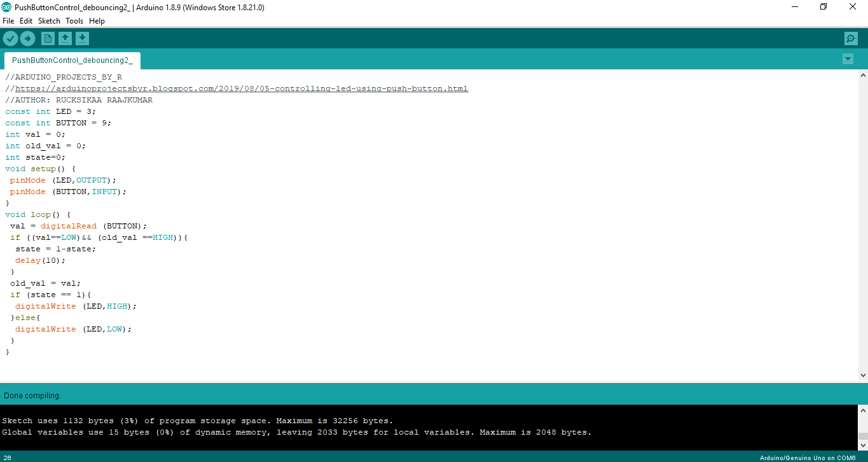This screenshot has height=462, width=868.
Task: Open the Serial Monitor magnifier icon
Action: tap(851, 38)
